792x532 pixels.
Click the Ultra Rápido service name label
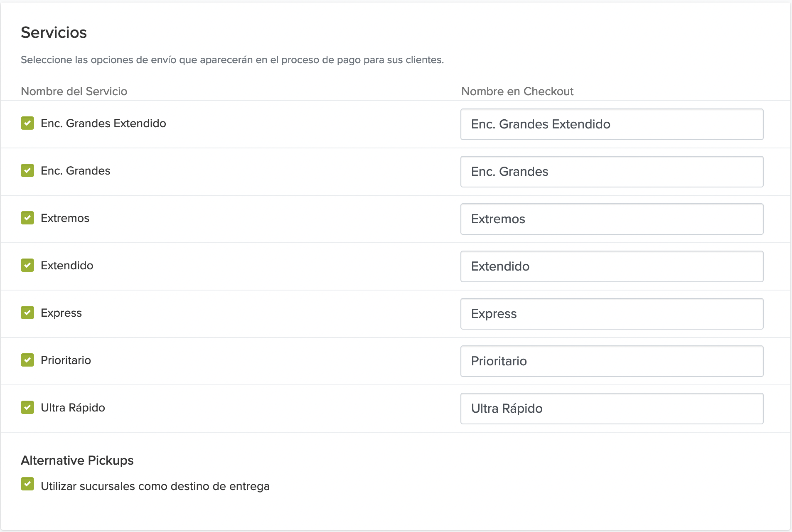pos(73,408)
